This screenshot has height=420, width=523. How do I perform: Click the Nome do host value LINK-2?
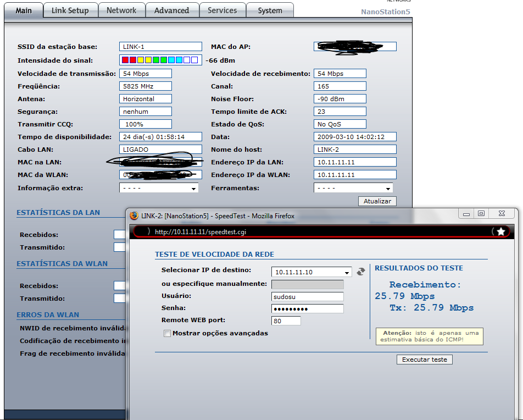click(x=355, y=149)
